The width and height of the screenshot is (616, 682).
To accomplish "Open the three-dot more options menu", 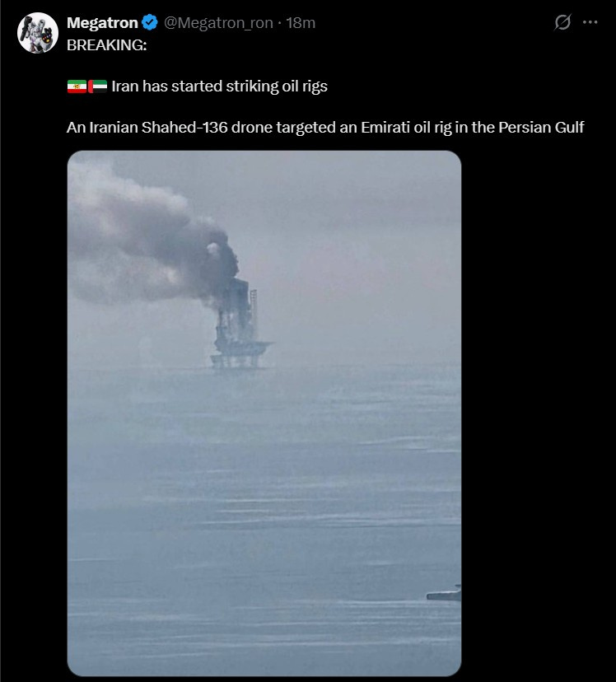I will [590, 21].
